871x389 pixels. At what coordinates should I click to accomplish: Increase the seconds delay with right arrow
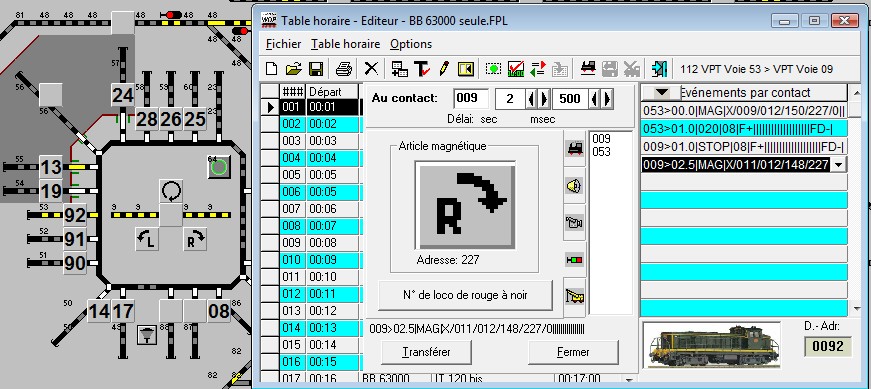point(544,99)
